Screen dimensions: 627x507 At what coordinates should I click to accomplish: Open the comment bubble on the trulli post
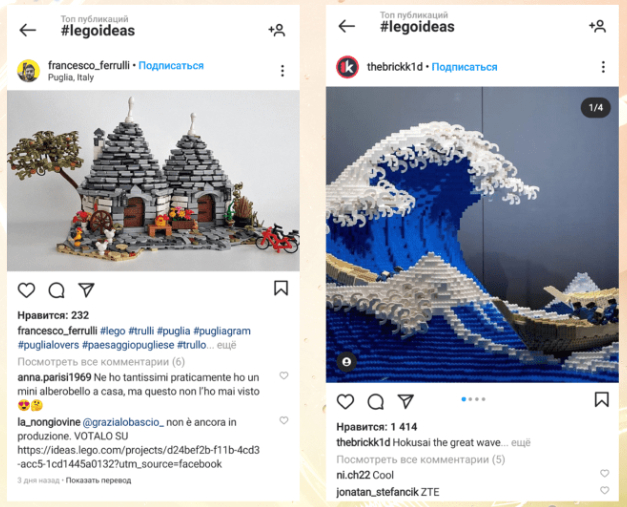pyautogui.click(x=56, y=290)
